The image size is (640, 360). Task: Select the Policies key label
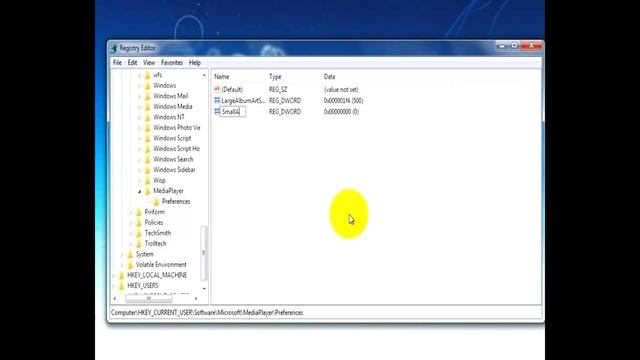[x=154, y=222]
